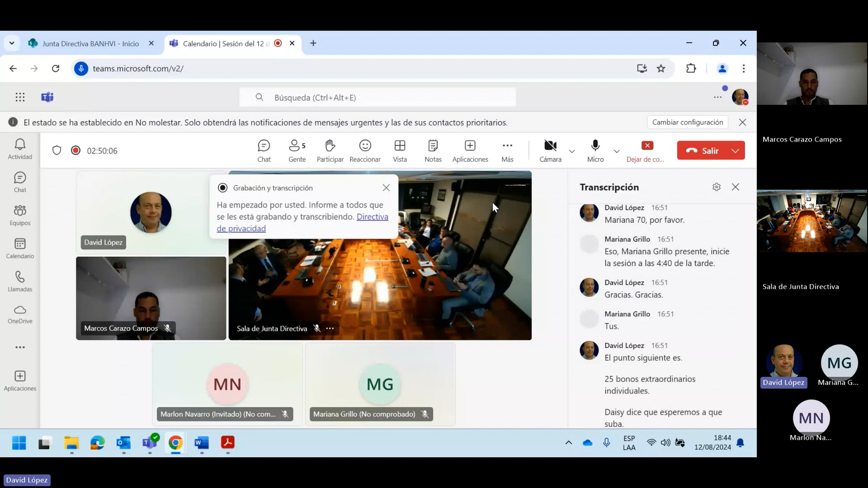
Task: Open Outlook from the taskbar
Action: [x=123, y=442]
